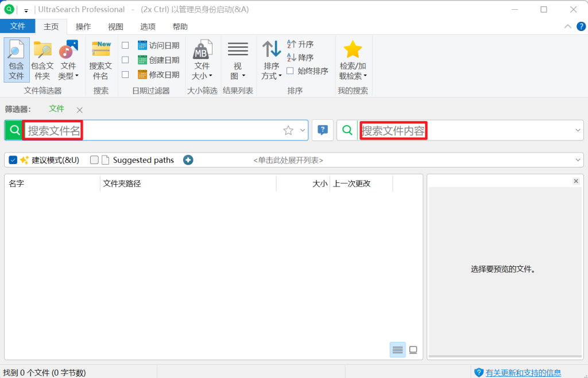588x378 pixels.
Task: Enable the Suggested paths checkbox
Action: [94, 160]
